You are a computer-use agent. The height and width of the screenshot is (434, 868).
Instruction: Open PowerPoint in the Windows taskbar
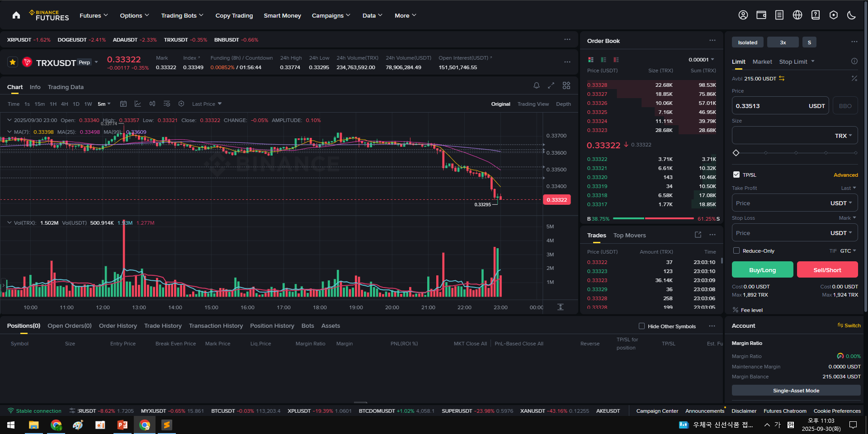[122, 425]
